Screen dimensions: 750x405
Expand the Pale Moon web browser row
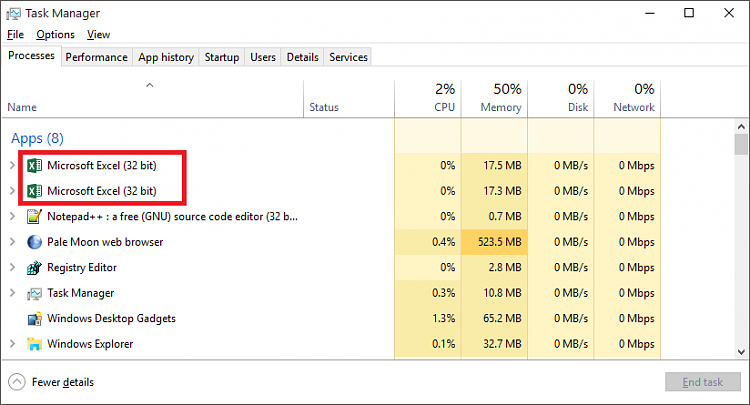click(x=12, y=242)
